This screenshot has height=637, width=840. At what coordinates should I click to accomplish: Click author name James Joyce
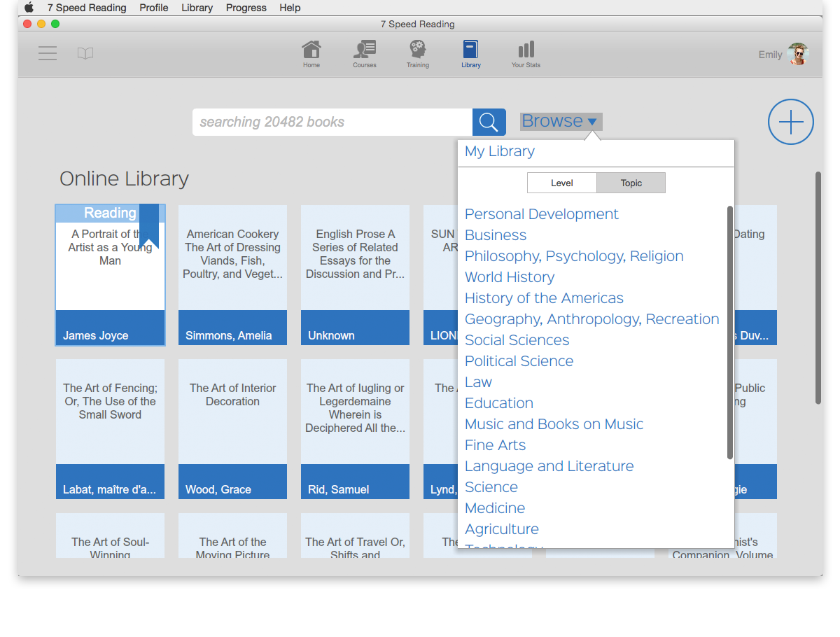pyautogui.click(x=96, y=335)
